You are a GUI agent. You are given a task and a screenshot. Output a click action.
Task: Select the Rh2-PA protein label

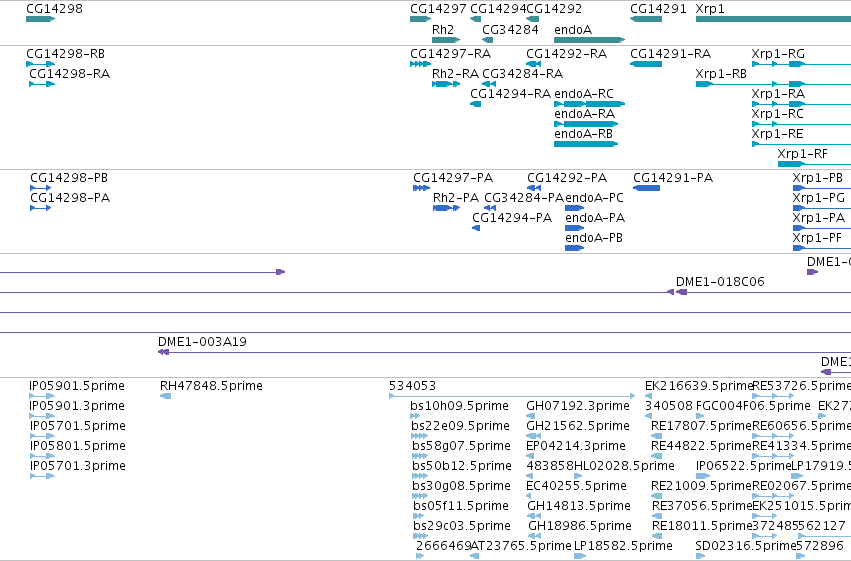[x=456, y=198]
